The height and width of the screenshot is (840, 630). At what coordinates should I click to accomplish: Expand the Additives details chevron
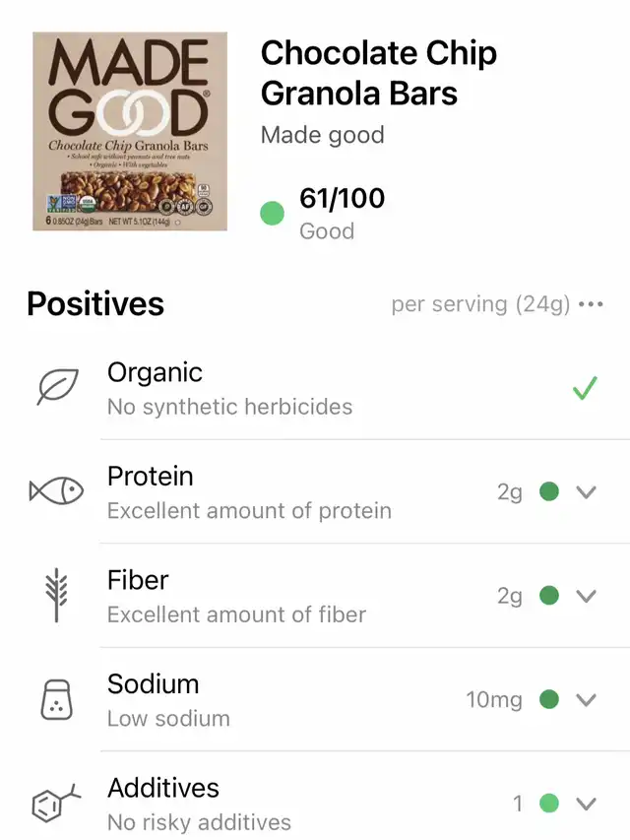(587, 804)
